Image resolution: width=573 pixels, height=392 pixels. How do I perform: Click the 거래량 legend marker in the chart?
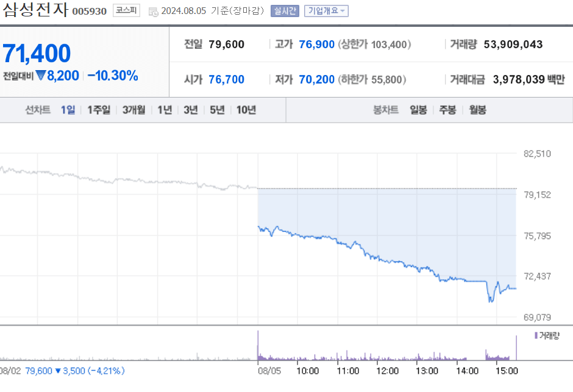tap(536, 335)
